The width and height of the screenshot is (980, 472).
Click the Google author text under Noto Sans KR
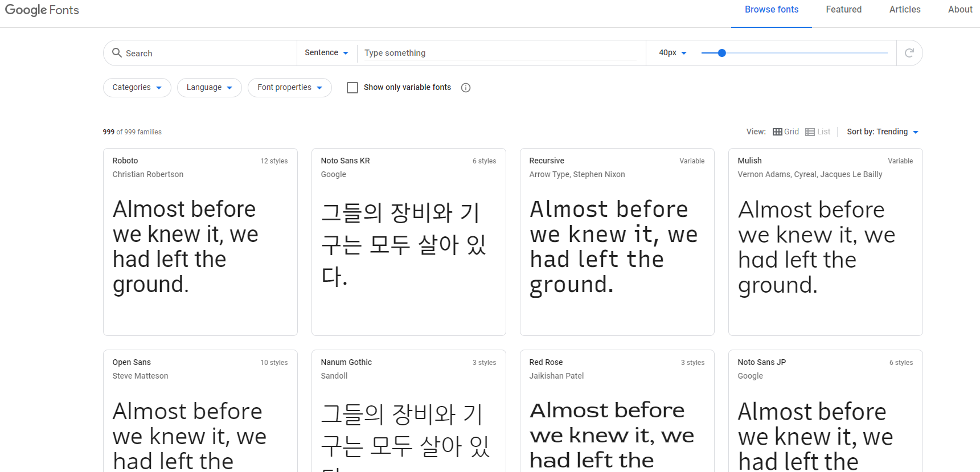pos(333,174)
